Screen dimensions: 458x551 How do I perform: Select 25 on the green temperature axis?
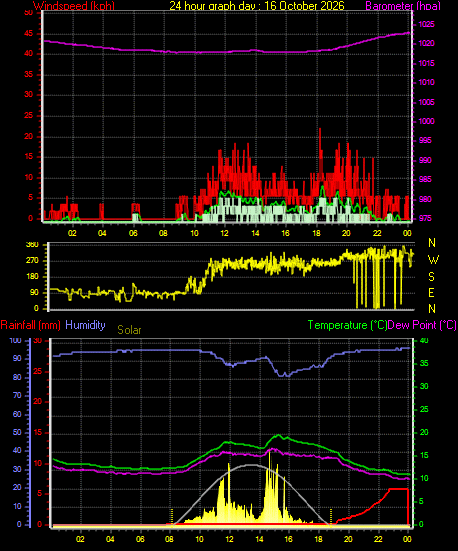click(424, 409)
